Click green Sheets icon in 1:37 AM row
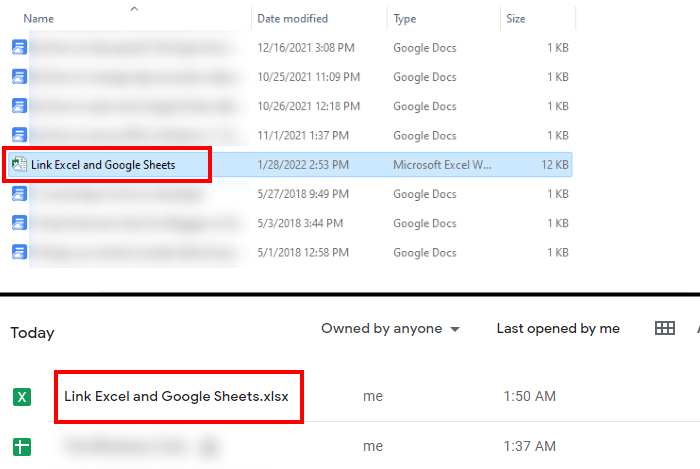Viewport: 700px width, 469px height. tap(22, 447)
